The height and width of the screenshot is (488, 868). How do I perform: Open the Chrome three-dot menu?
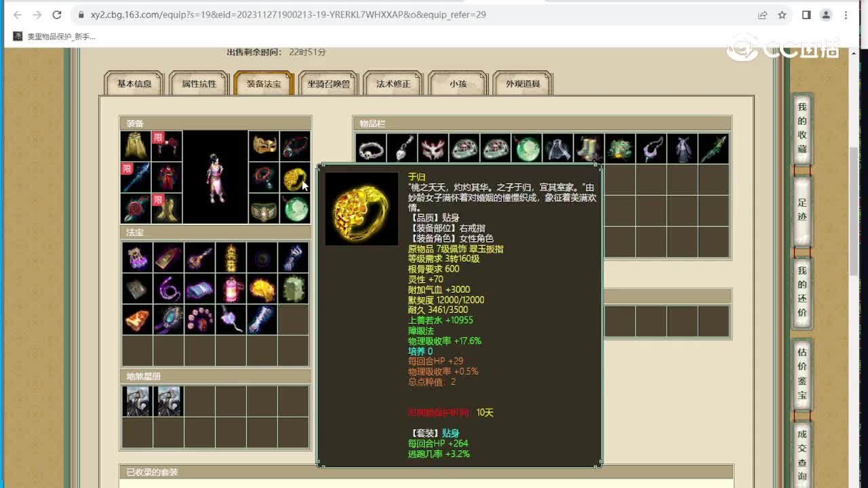[847, 14]
